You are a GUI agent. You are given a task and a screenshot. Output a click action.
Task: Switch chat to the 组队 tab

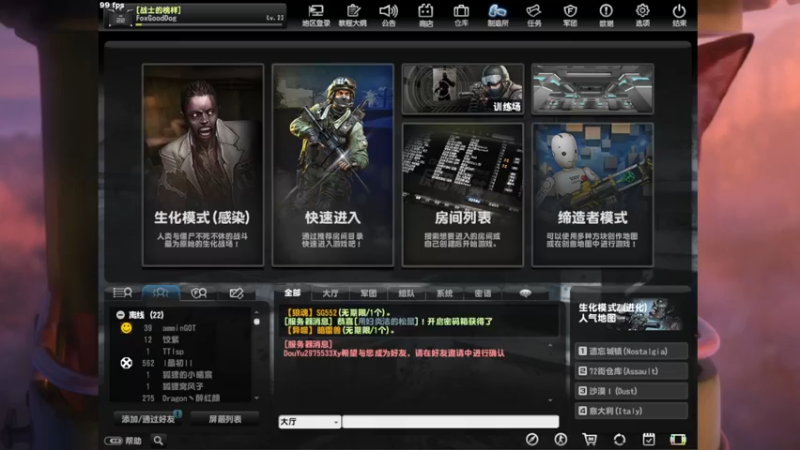[x=407, y=293]
